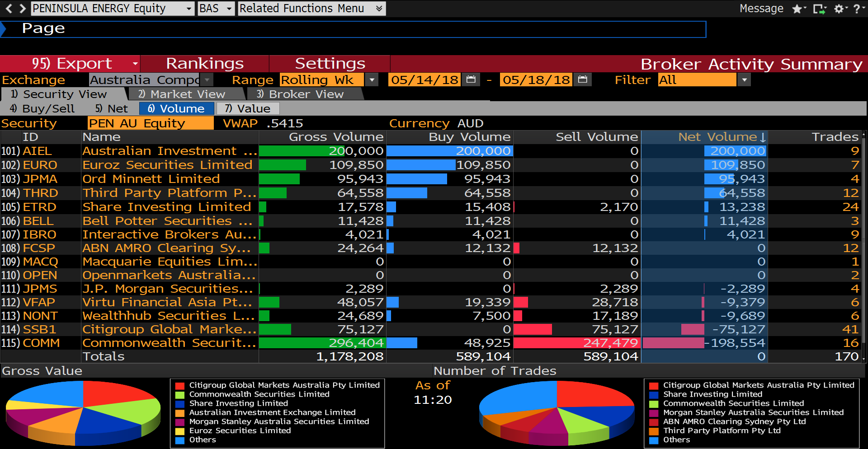This screenshot has width=868, height=449.
Task: Click the table vertical scrollbar
Action: coord(864,246)
